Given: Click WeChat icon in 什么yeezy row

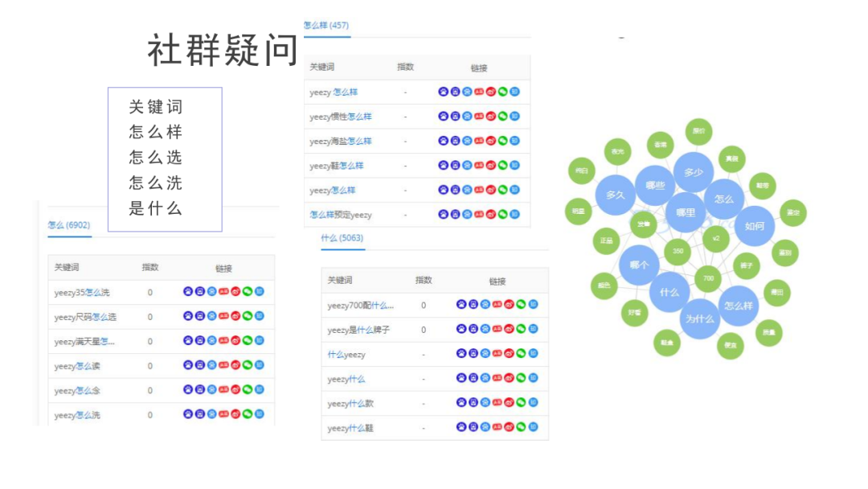Looking at the screenshot, I should tap(521, 353).
